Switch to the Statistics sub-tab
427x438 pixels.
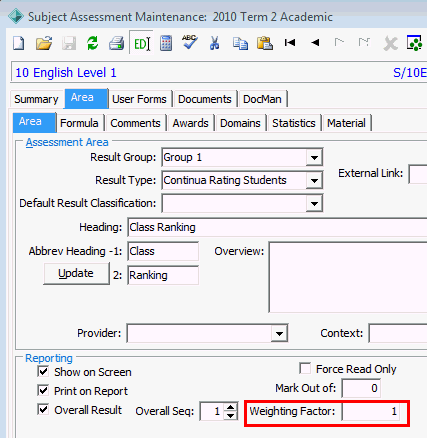click(x=294, y=123)
